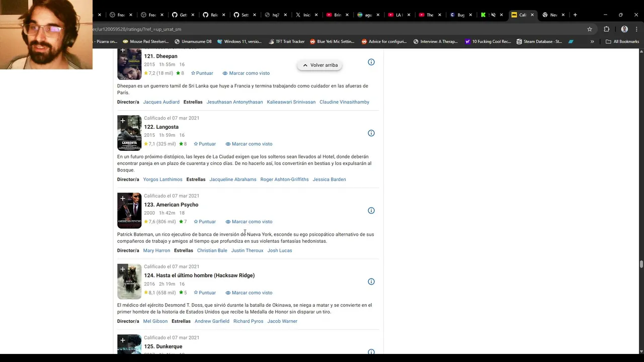Close the active IMDb tab
Viewport: 644px width, 362px height.
pos(532,15)
